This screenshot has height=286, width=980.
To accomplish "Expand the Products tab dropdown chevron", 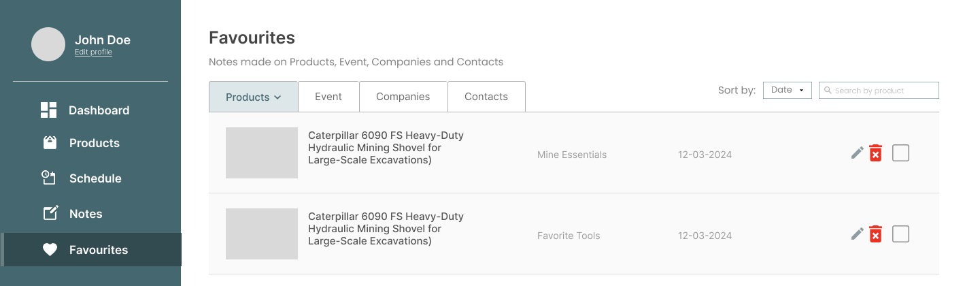I will [277, 97].
